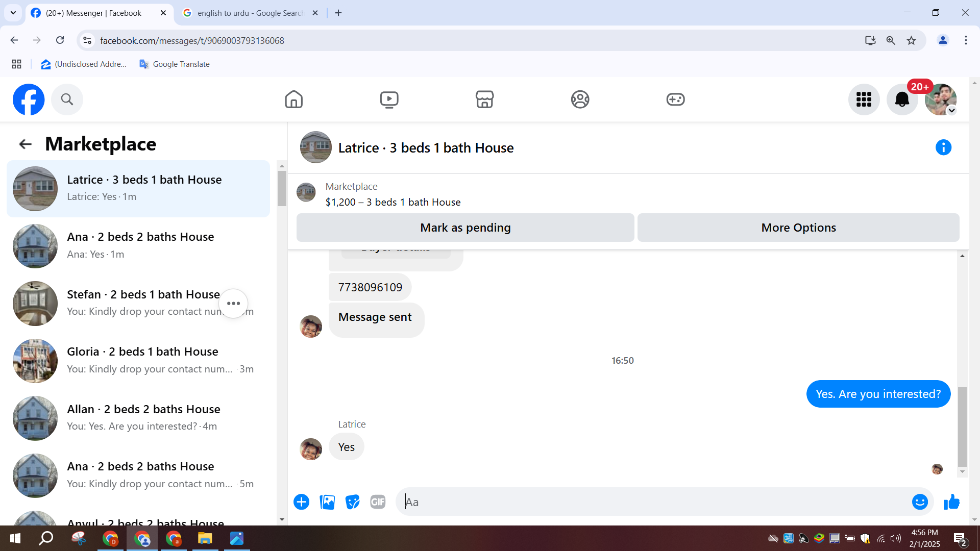Open the tab search dropdown arrow
This screenshot has height=551, width=980.
(13, 13)
